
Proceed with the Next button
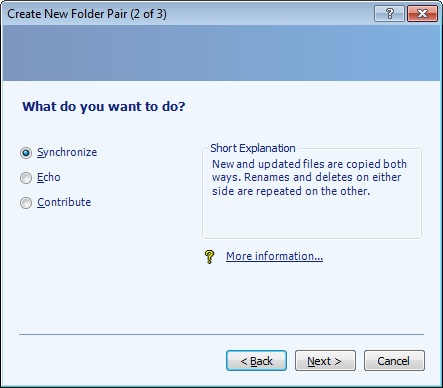click(x=325, y=361)
